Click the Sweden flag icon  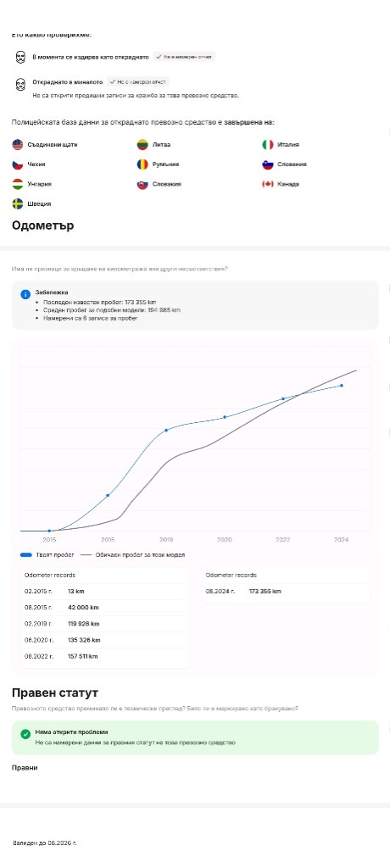(18, 203)
